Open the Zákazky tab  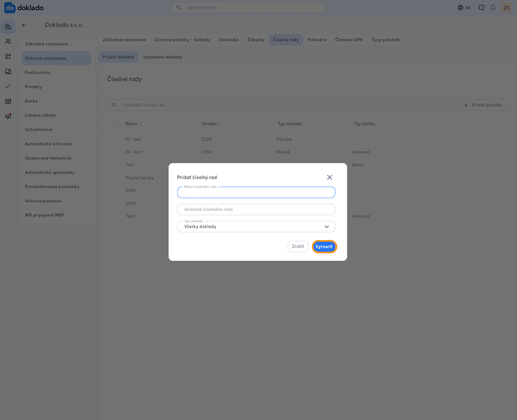(256, 40)
